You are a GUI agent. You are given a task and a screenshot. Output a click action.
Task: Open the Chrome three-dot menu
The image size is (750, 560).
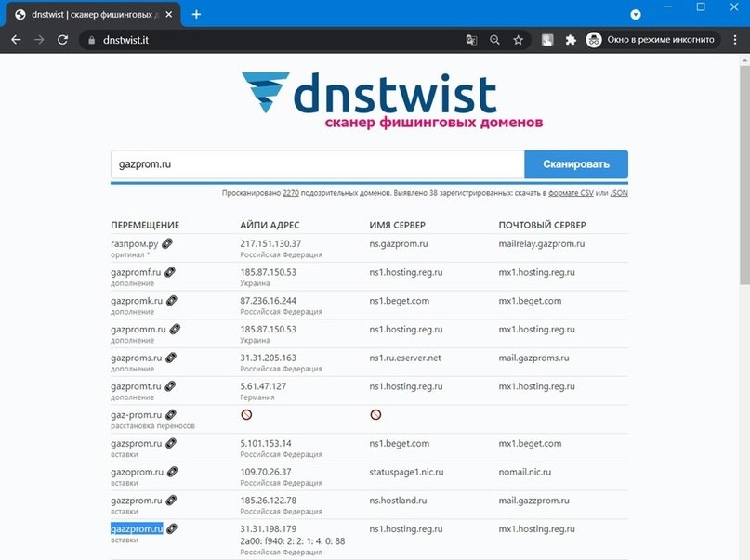[x=735, y=40]
